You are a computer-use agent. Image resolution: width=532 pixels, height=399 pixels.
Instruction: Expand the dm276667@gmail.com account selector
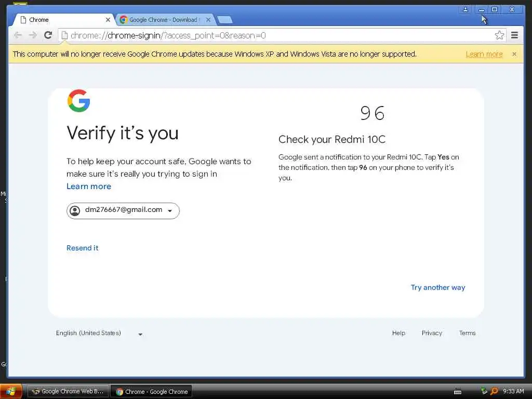[x=123, y=211]
